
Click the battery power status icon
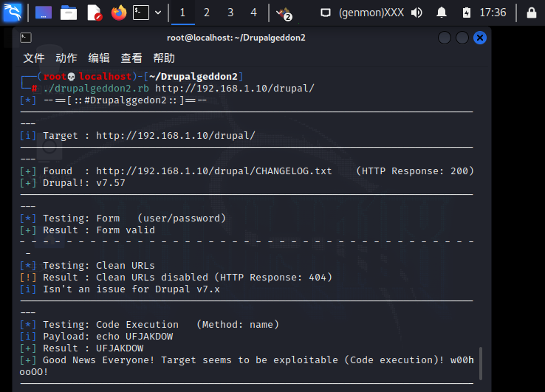(467, 13)
